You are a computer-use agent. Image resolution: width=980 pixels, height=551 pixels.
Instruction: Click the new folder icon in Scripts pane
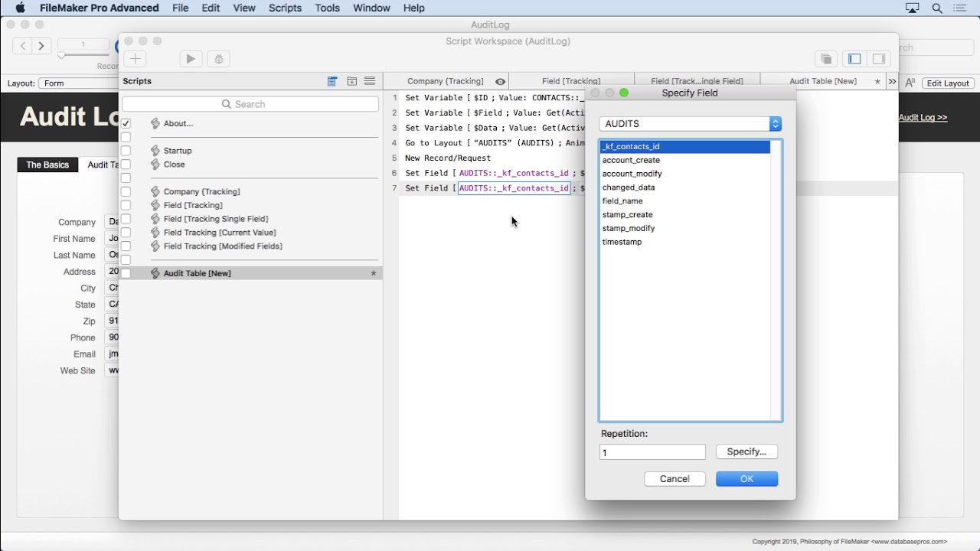coord(352,81)
